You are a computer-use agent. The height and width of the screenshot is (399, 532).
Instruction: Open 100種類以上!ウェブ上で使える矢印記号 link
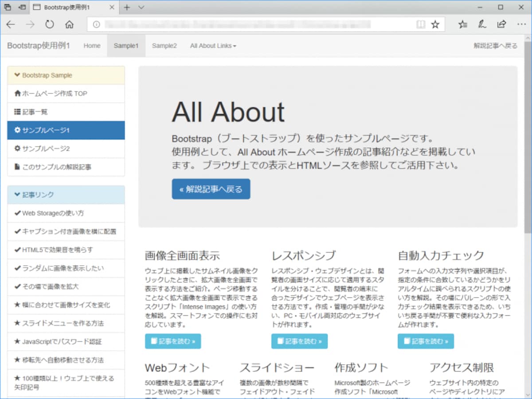(66, 383)
